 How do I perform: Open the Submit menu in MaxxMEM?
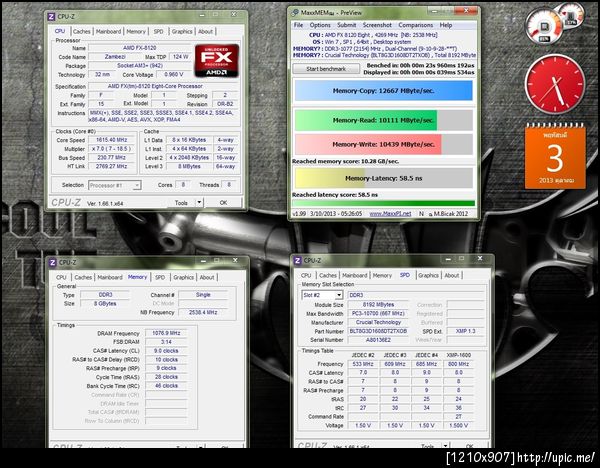click(347, 25)
